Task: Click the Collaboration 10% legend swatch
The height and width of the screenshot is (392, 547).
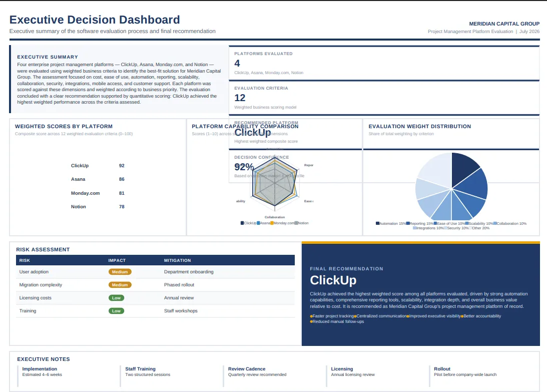Action: (495, 223)
